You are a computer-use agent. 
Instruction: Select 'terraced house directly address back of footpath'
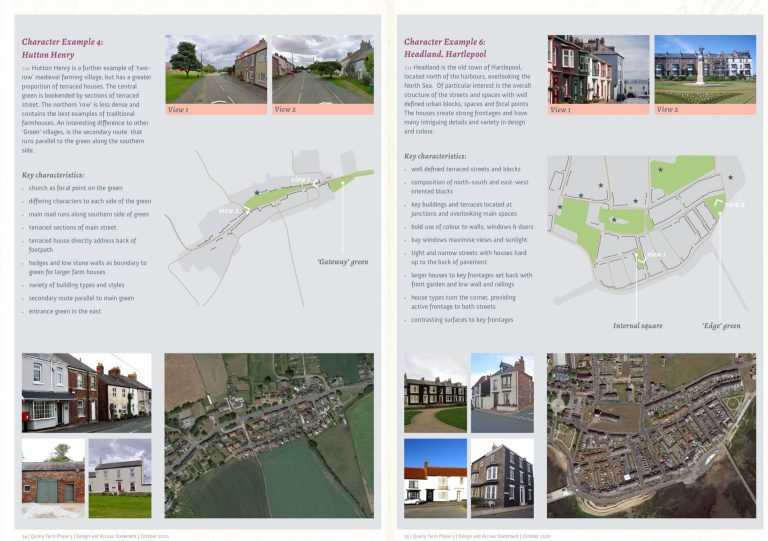(x=82, y=245)
